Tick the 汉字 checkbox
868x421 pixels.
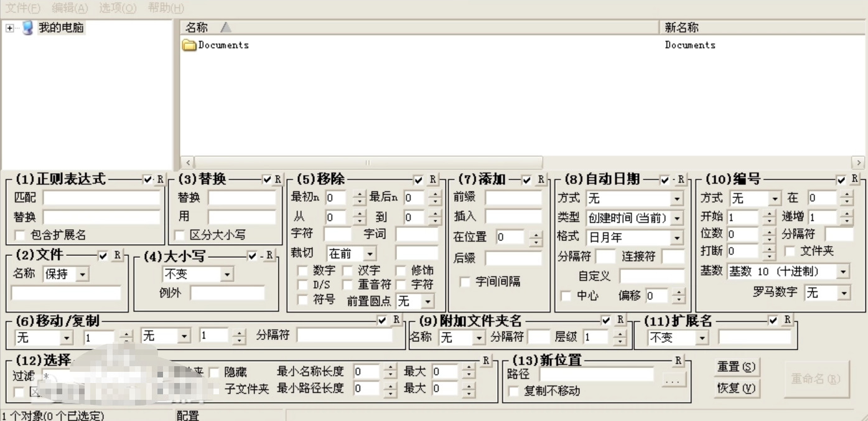[347, 270]
